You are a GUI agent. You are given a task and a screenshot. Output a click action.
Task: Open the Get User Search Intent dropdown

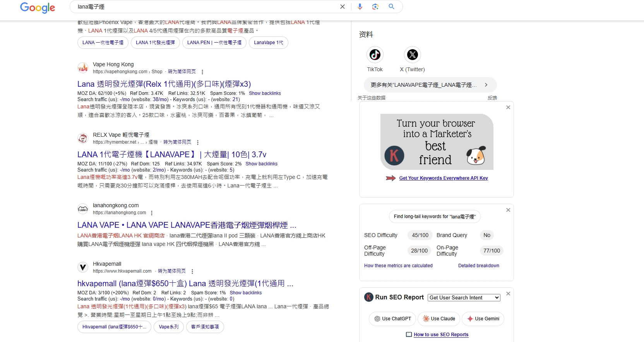[464, 297]
